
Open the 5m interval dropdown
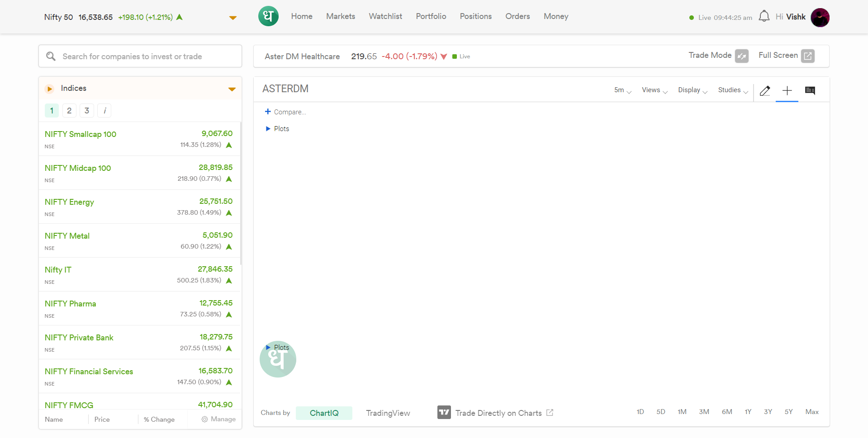point(622,90)
